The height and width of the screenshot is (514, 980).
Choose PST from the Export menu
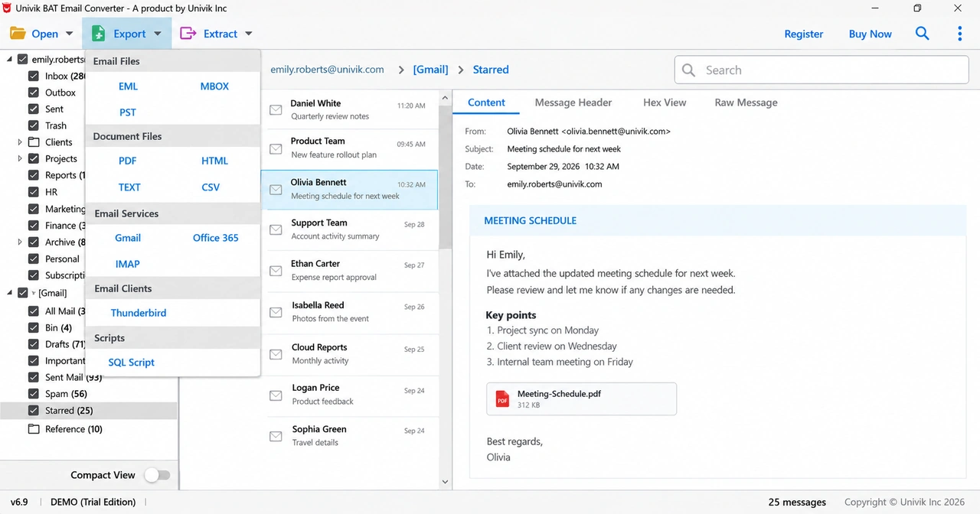(x=128, y=112)
